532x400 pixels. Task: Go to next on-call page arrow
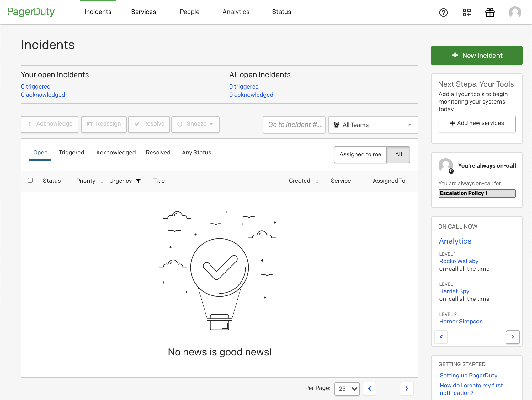pos(513,337)
